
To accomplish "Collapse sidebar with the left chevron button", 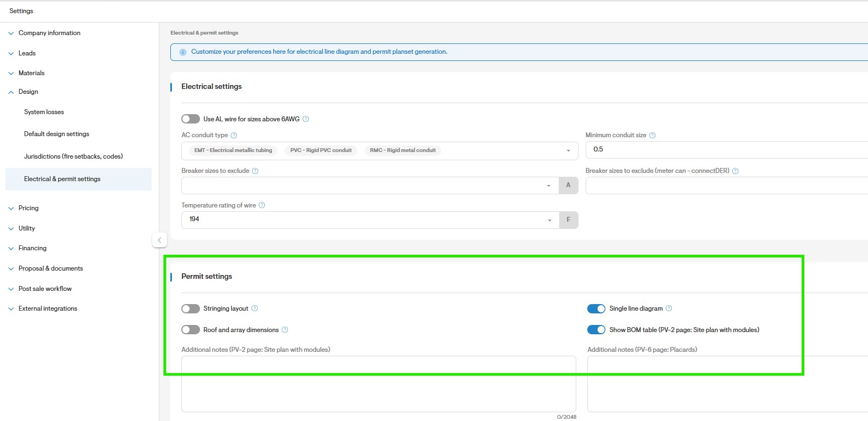I will 159,240.
